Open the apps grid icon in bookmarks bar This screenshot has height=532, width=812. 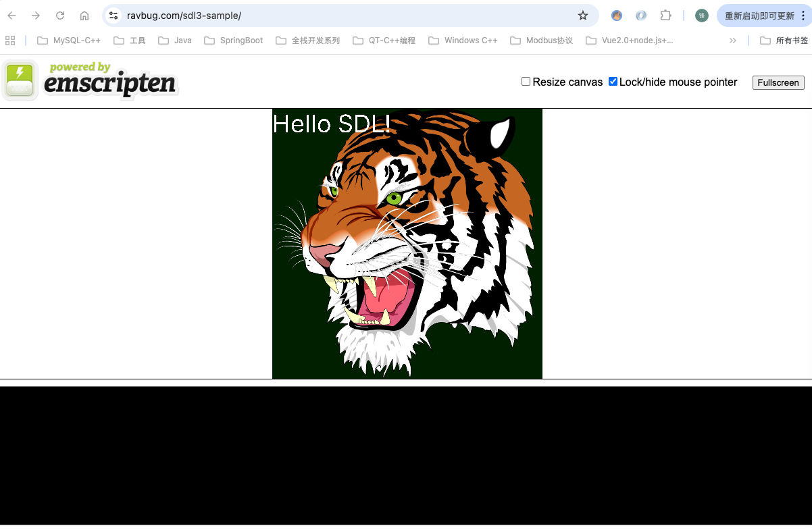10,41
